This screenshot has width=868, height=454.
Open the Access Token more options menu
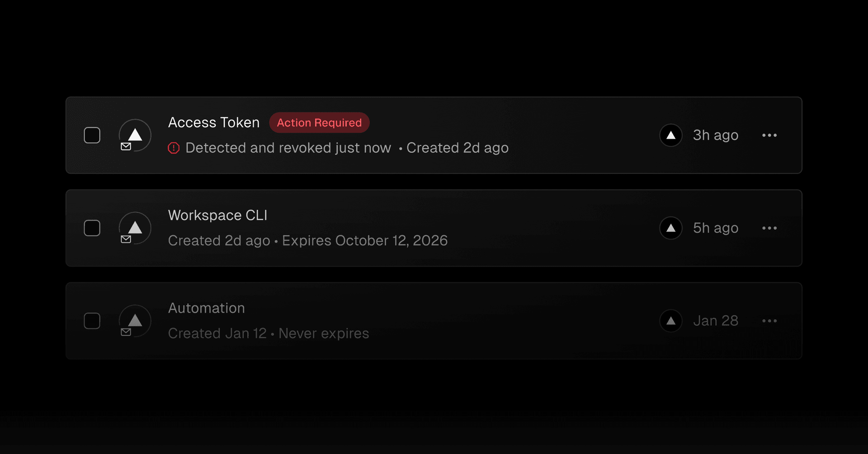click(x=769, y=135)
